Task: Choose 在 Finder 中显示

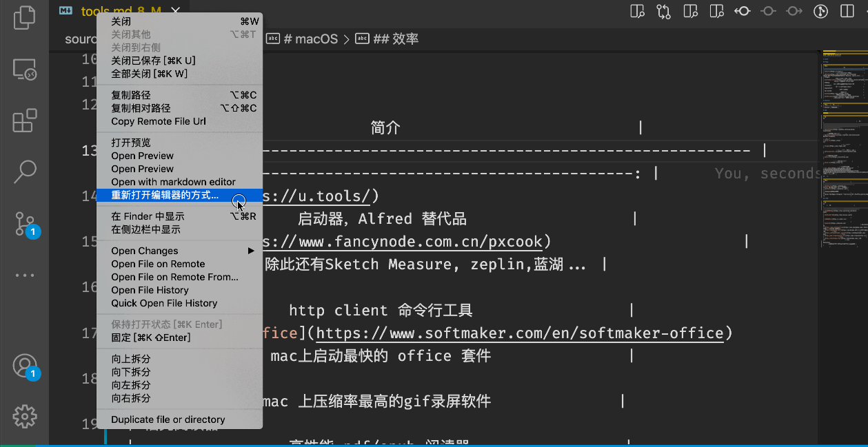Action: (179, 216)
